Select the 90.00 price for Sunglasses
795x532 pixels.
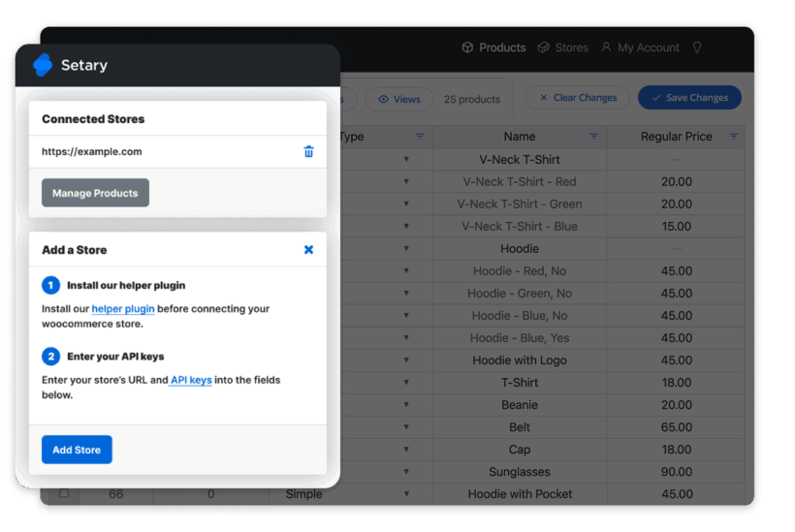tap(677, 472)
